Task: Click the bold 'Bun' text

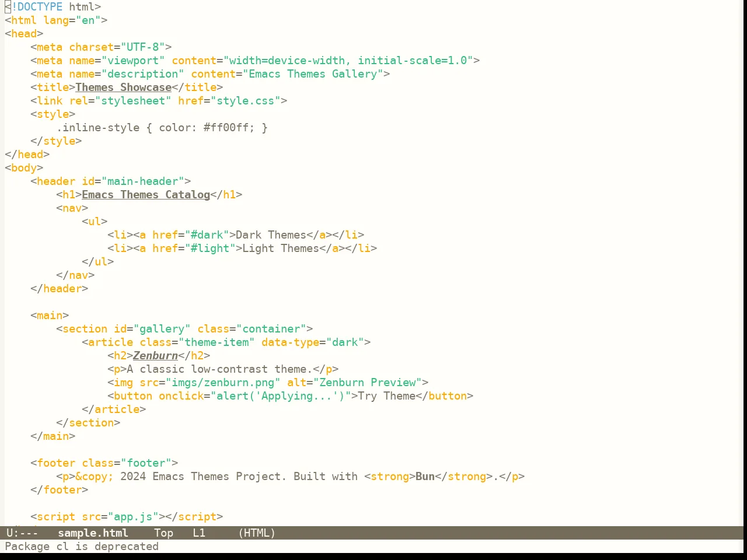Action: (x=425, y=477)
